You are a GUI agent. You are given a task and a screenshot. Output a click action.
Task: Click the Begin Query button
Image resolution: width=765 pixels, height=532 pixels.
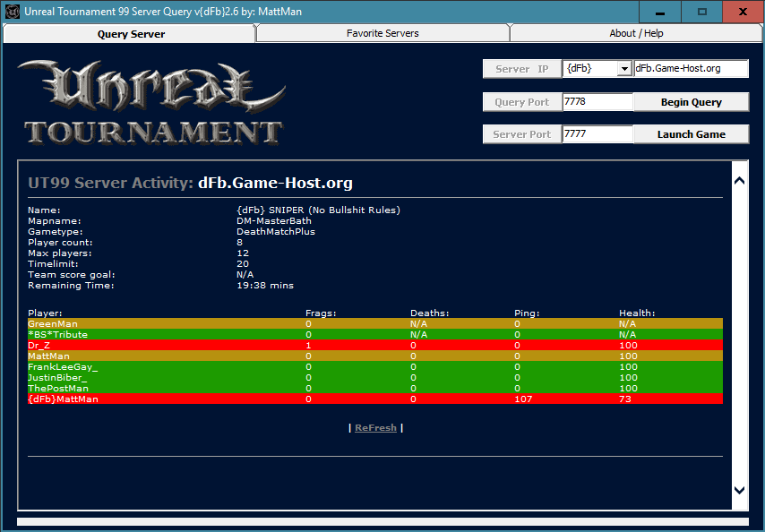[691, 102]
